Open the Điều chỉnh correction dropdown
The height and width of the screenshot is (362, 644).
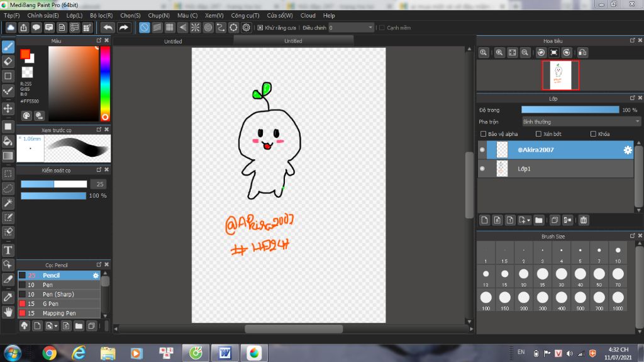pyautogui.click(x=351, y=28)
